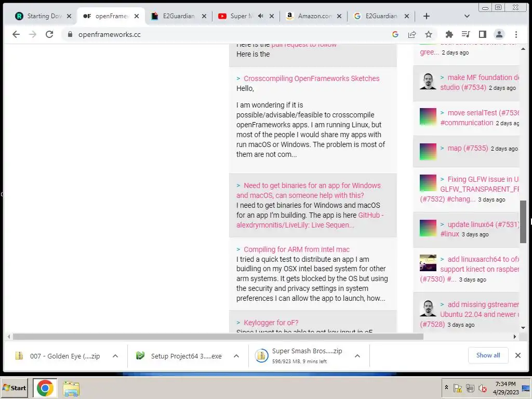Open the tab search dropdown chevron
This screenshot has width=532, height=399.
pyautogui.click(x=467, y=16)
